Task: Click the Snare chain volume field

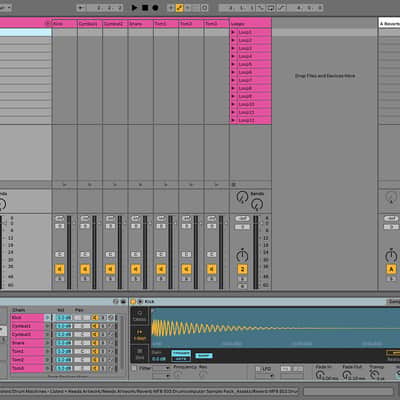Action: 64,343
